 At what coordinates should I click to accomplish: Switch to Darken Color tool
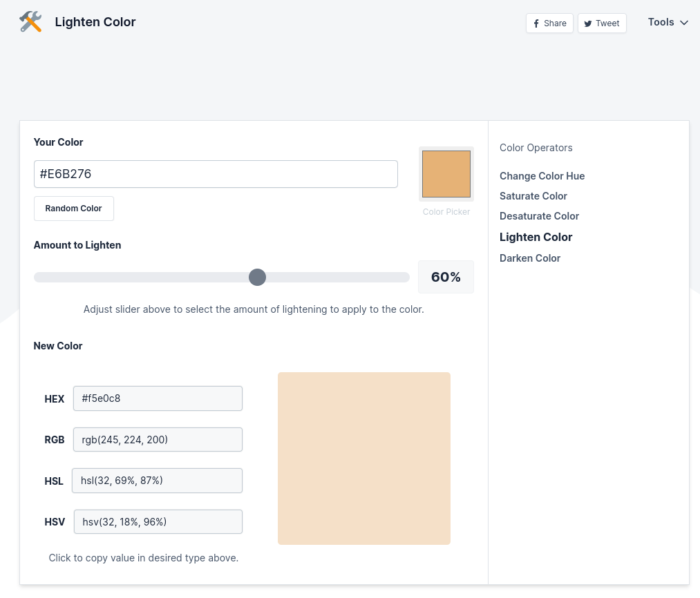pos(529,258)
